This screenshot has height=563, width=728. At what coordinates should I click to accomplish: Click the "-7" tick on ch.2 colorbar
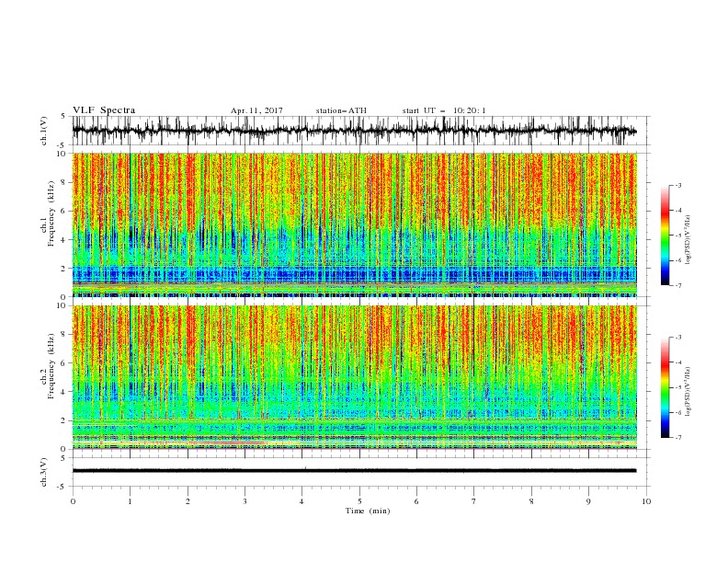click(678, 438)
